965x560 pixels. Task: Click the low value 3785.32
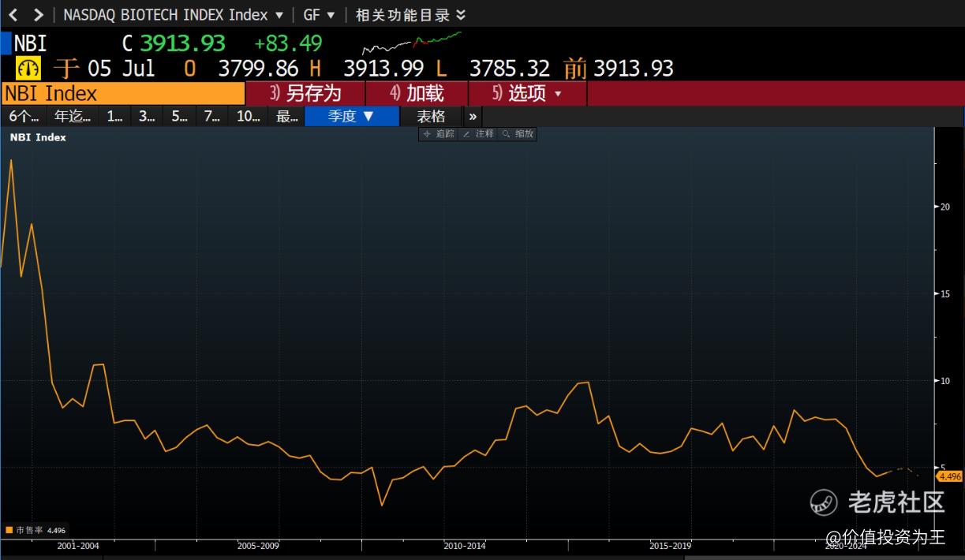click(x=509, y=68)
